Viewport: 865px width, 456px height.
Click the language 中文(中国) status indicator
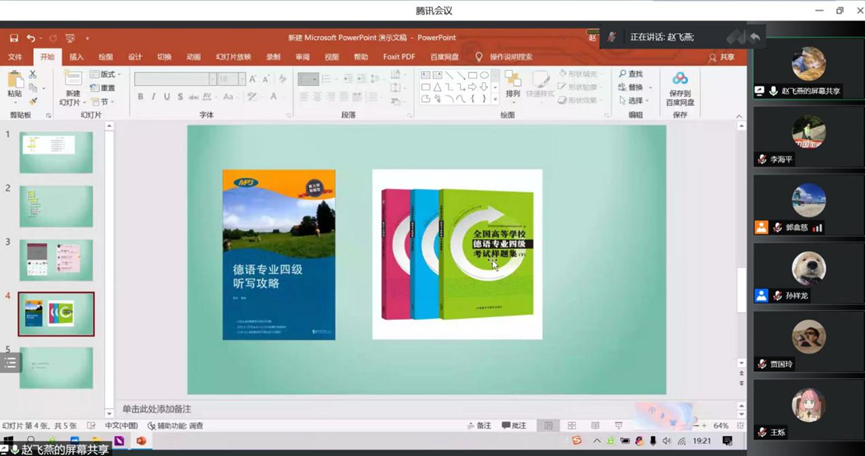pos(121,426)
